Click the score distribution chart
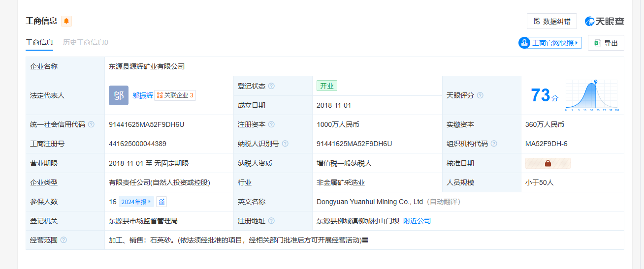The height and width of the screenshot is (269, 644). coord(592,95)
